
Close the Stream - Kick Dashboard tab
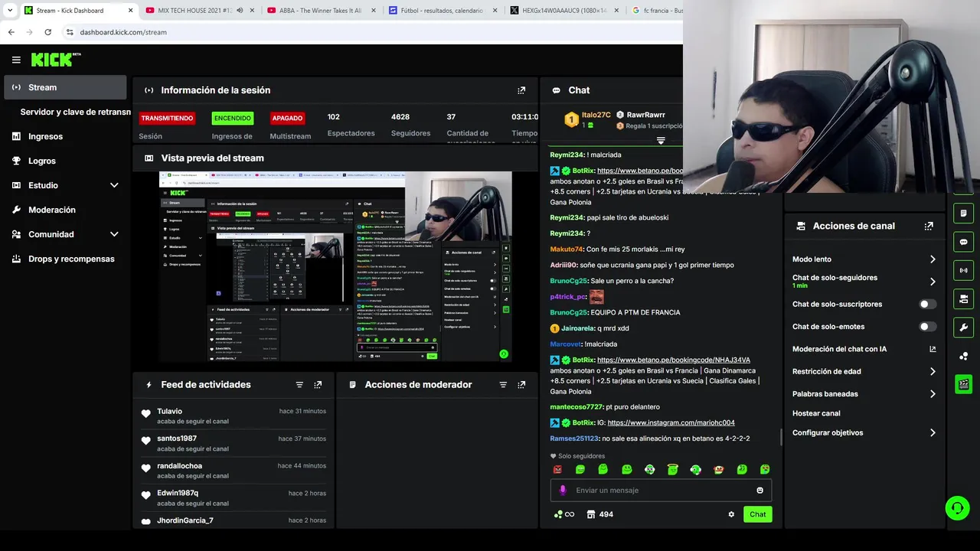pos(130,11)
